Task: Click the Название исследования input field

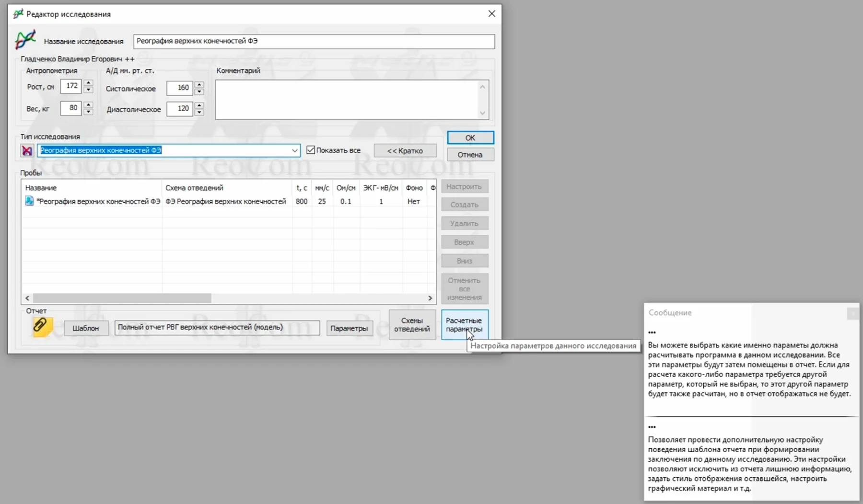Action: click(314, 41)
